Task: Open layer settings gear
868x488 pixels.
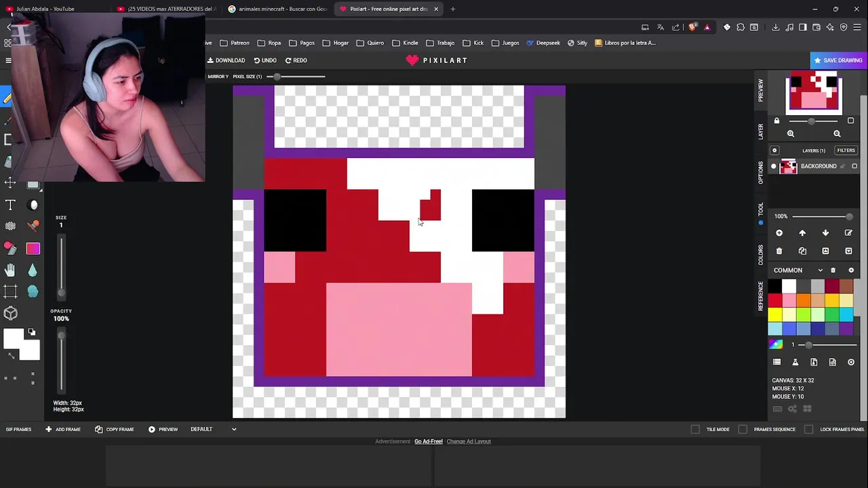Action: point(774,150)
